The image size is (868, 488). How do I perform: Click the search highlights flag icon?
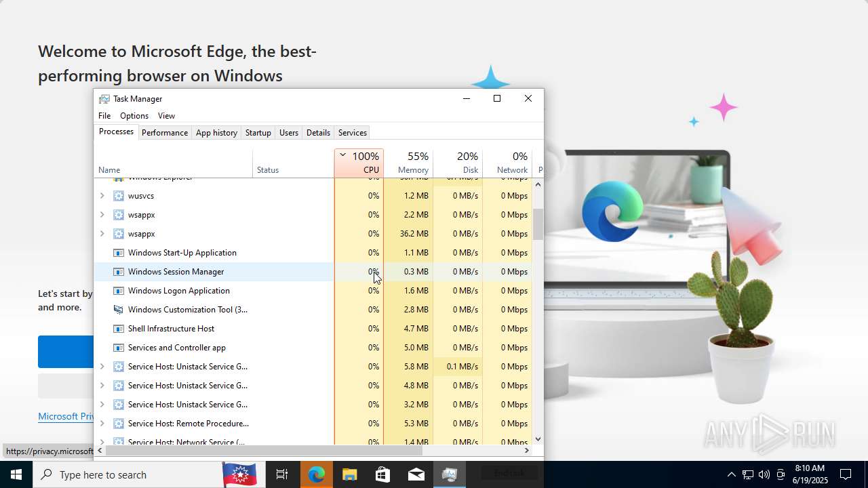pos(239,474)
